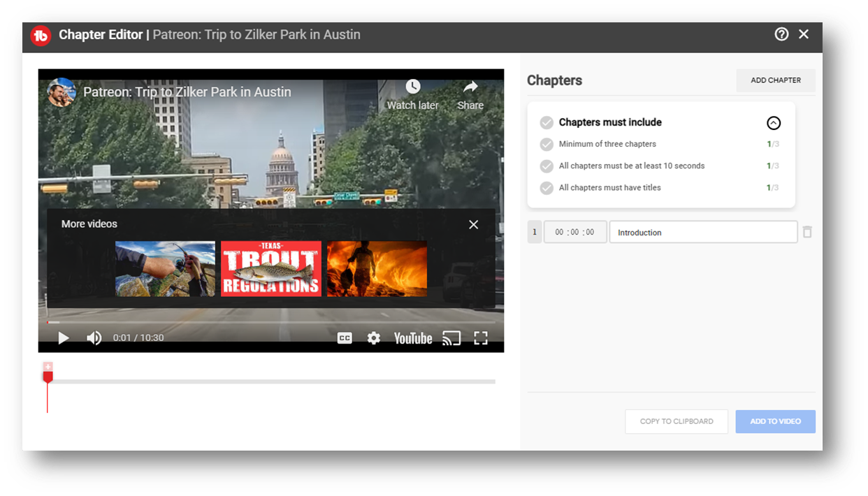The image size is (868, 496).
Task: Click the TubeBuddy logo icon
Action: click(x=41, y=35)
